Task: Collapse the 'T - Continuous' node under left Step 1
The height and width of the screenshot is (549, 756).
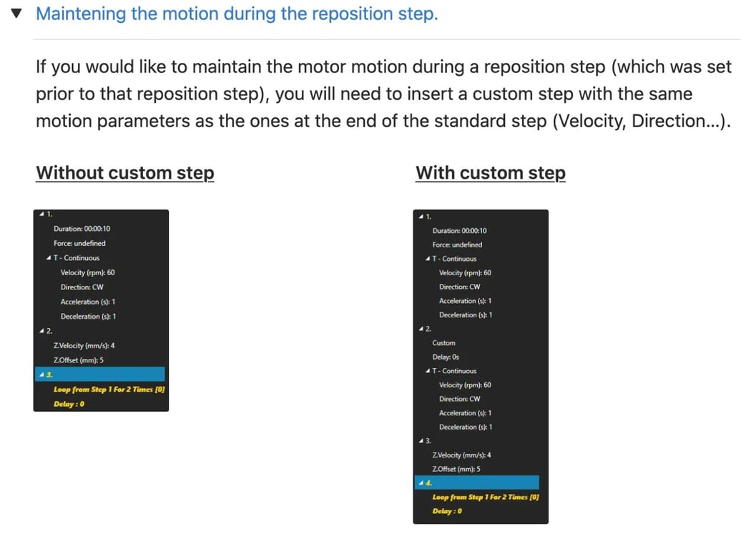Action: coord(49,257)
